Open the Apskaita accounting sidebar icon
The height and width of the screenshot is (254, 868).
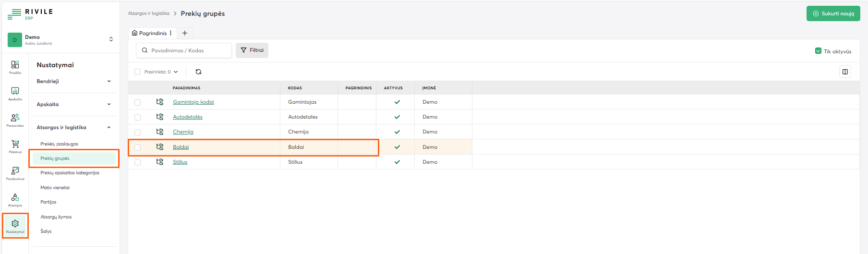point(15,93)
